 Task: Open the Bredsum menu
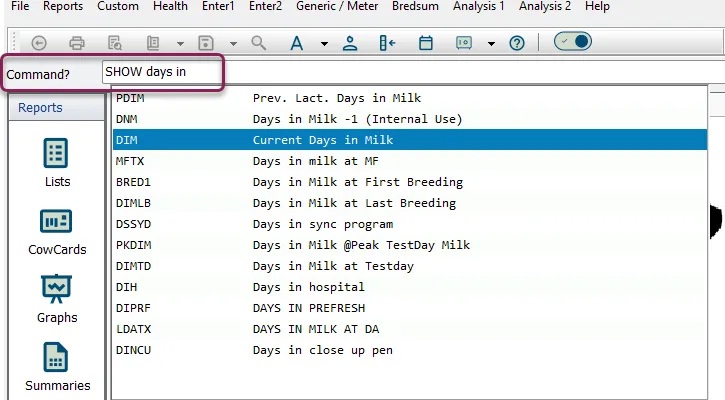click(415, 6)
